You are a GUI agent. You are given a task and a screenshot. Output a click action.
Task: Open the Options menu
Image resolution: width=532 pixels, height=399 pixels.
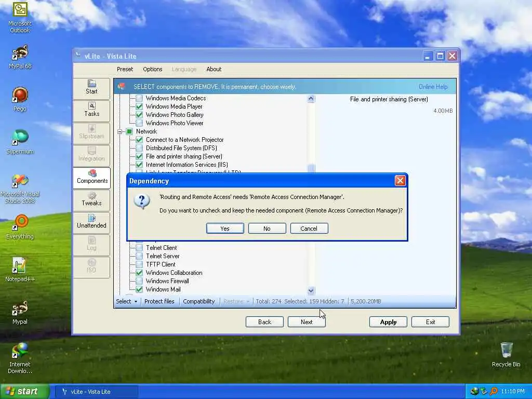(153, 69)
